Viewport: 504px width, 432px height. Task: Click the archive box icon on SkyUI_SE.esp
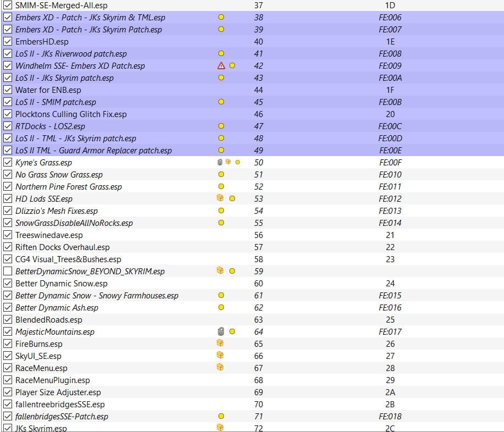pyautogui.click(x=220, y=355)
